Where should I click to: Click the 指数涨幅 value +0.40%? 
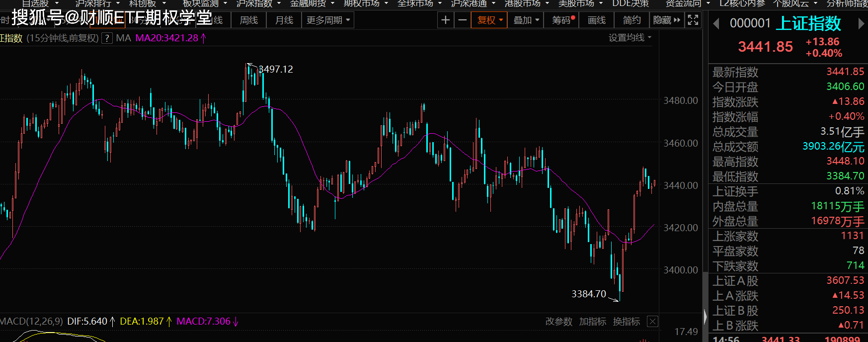(x=846, y=116)
